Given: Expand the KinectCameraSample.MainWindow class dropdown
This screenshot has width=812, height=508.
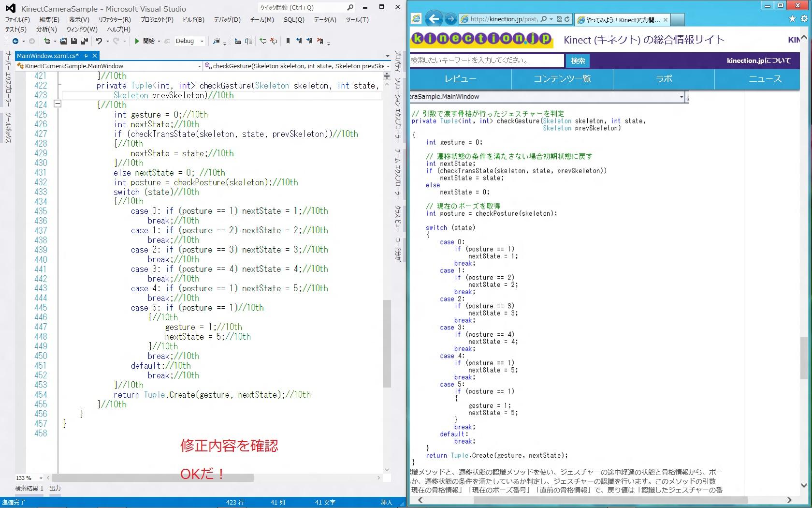Looking at the screenshot, I should click(199, 66).
